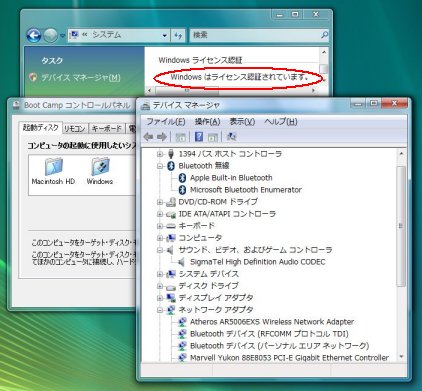Open the 表示(V) menu

click(242, 121)
